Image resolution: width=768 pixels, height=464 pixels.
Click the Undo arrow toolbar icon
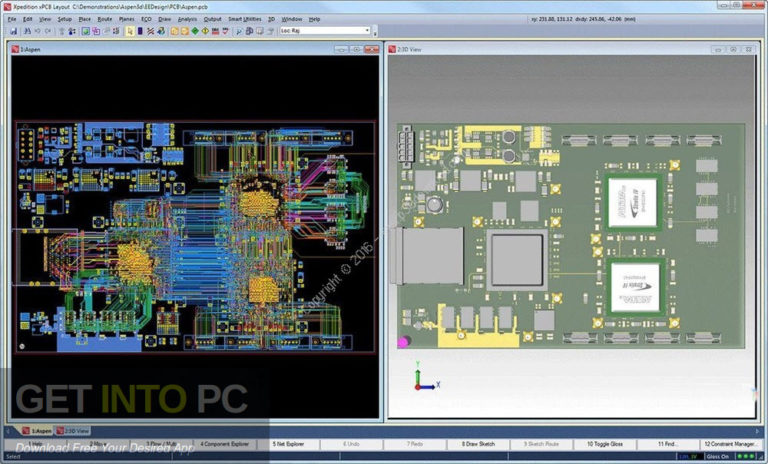pyautogui.click(x=37, y=31)
